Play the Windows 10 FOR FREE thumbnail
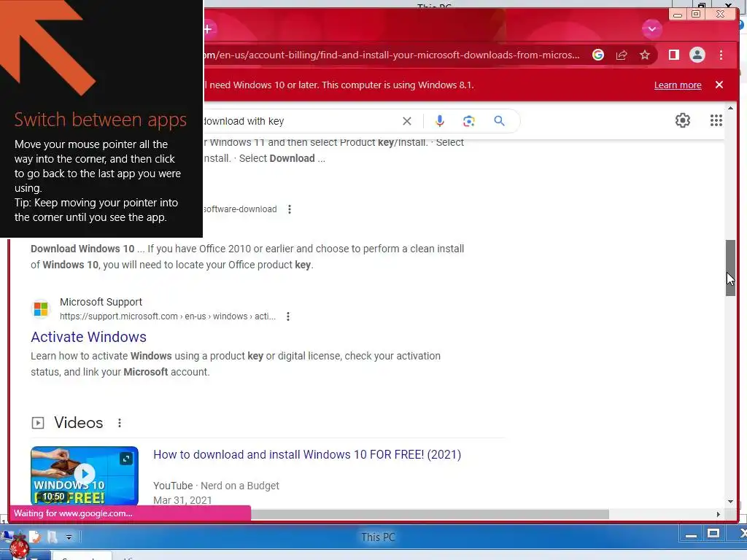Image resolution: width=747 pixels, height=560 pixels. [x=85, y=475]
